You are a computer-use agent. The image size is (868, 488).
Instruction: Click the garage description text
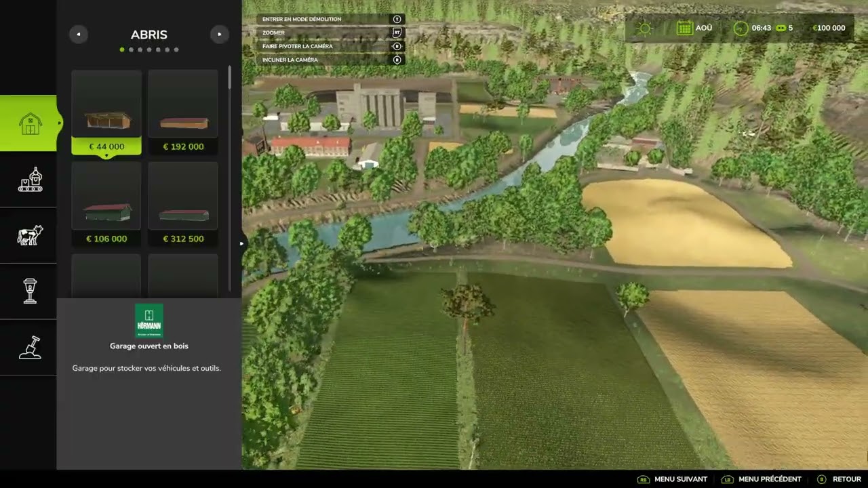[146, 368]
